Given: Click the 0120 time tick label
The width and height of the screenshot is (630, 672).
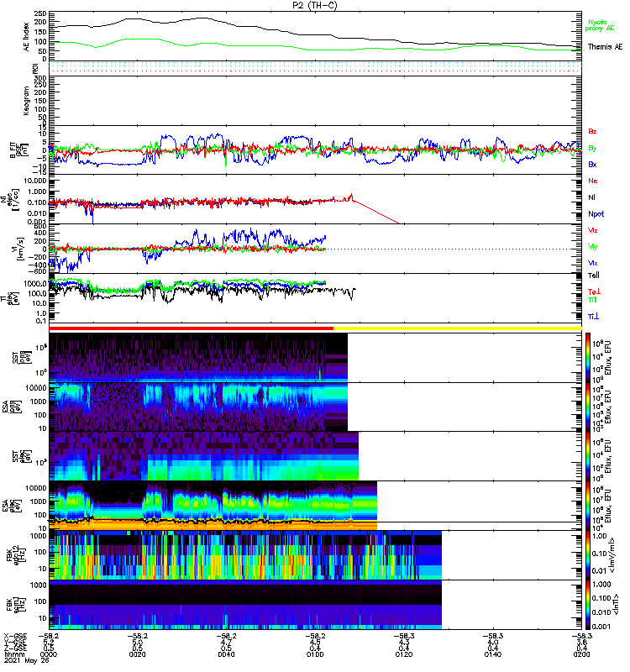Looking at the screenshot, I should [404, 654].
